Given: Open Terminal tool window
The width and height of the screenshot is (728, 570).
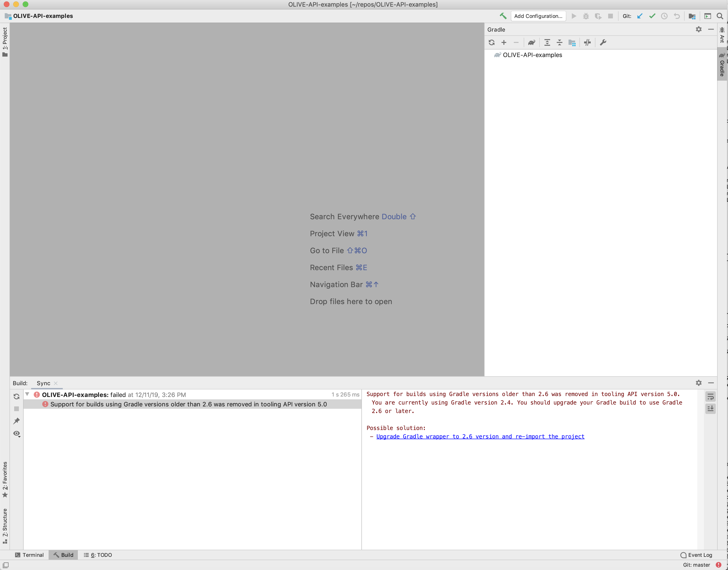Looking at the screenshot, I should pyautogui.click(x=30, y=555).
